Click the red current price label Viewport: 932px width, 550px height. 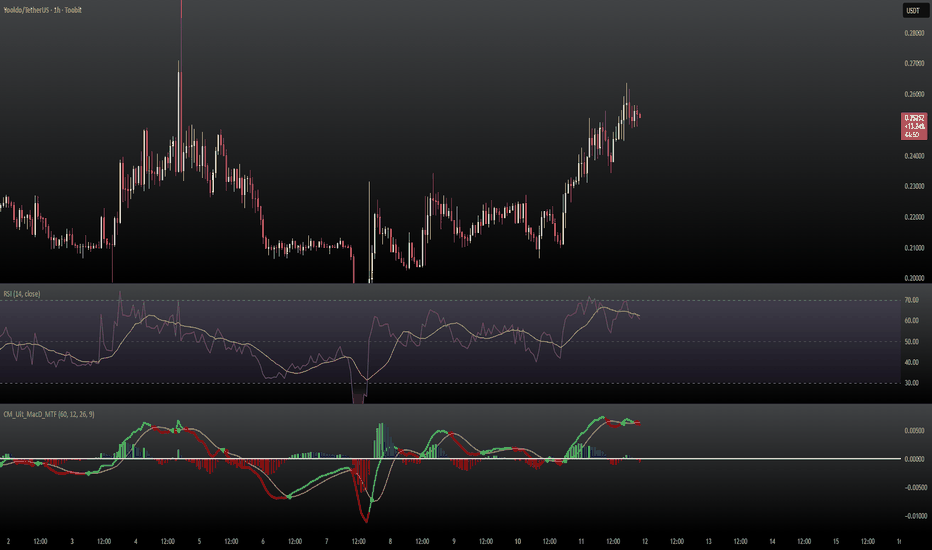tap(914, 126)
